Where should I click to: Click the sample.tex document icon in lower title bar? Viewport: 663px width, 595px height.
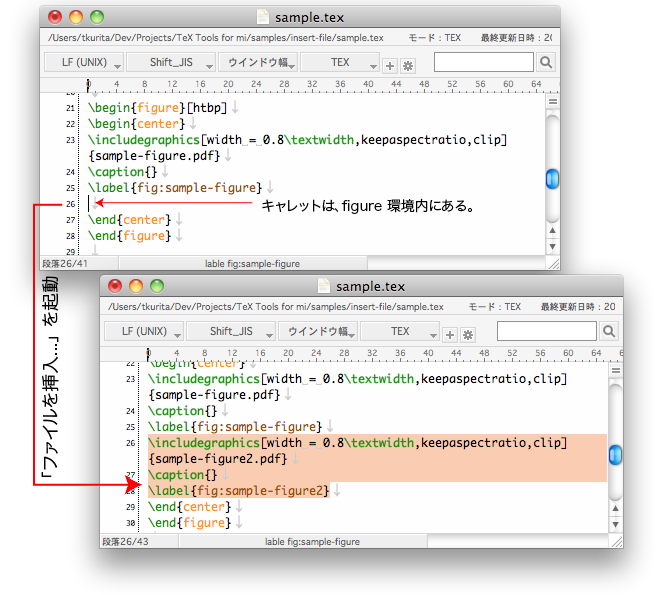click(x=323, y=287)
